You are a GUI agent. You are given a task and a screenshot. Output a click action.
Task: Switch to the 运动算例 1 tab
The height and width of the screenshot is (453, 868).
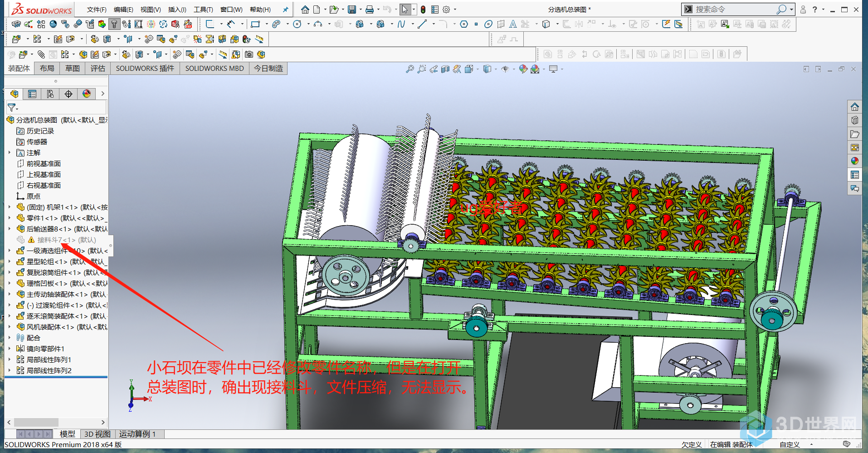[x=137, y=434]
